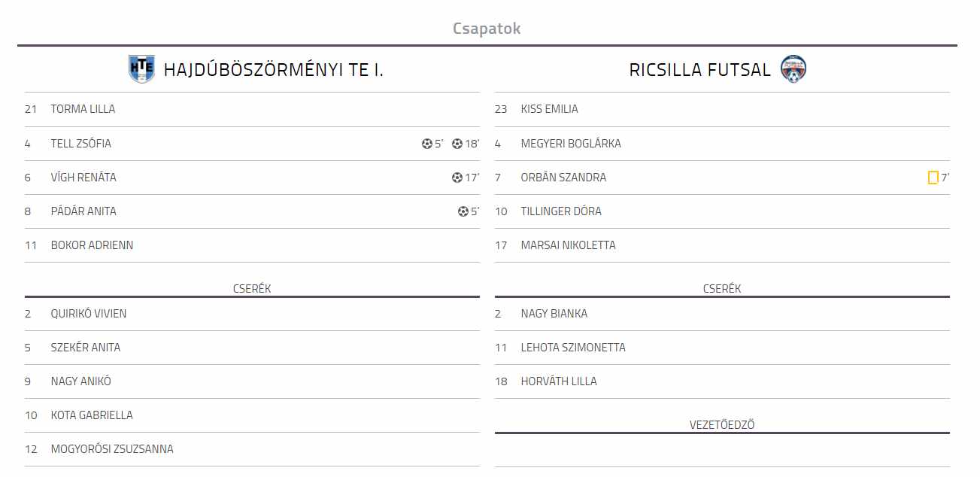Click the Ricsilla Futsal team crest logo
Screen dimensions: 980x477
tap(793, 69)
